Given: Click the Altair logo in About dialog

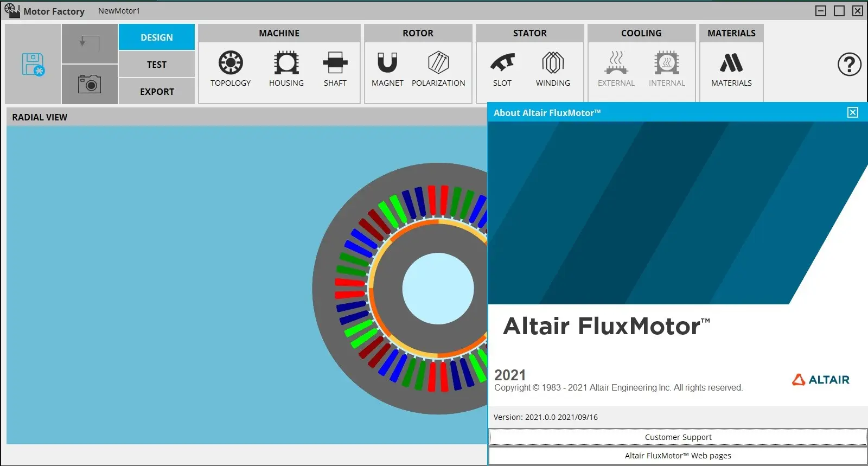Looking at the screenshot, I should (x=821, y=380).
